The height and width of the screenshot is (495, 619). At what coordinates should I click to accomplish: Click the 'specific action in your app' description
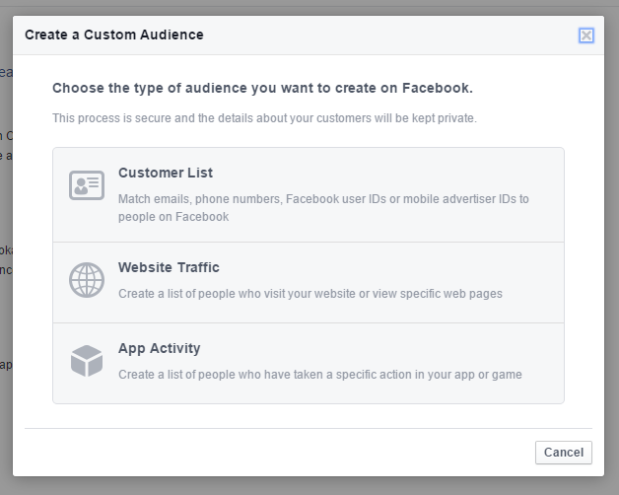pyautogui.click(x=400, y=375)
